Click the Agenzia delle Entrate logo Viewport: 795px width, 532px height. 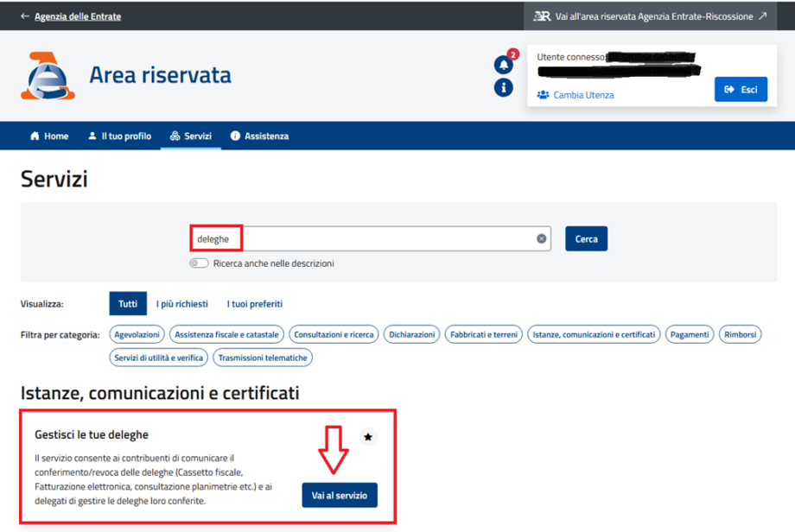pyautogui.click(x=48, y=76)
